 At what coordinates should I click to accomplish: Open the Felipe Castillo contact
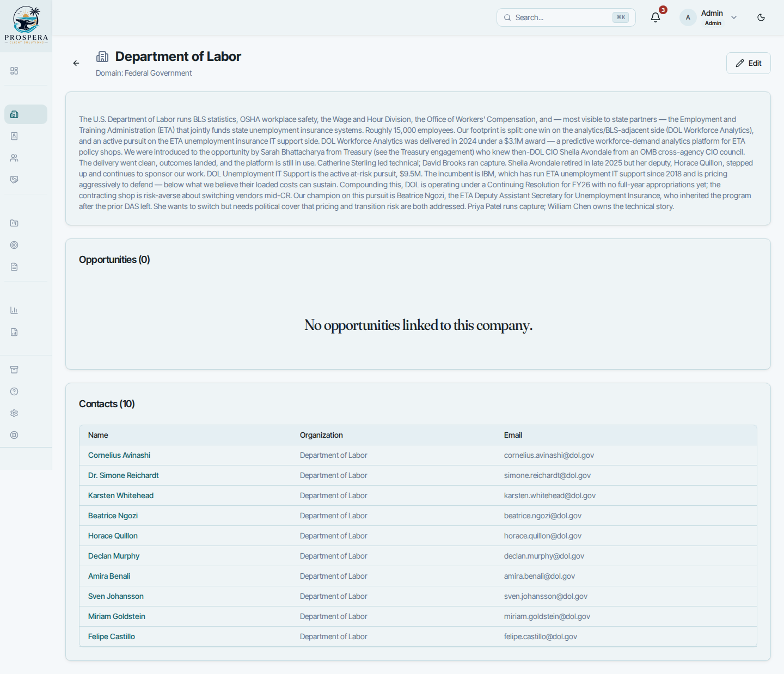[x=112, y=636]
